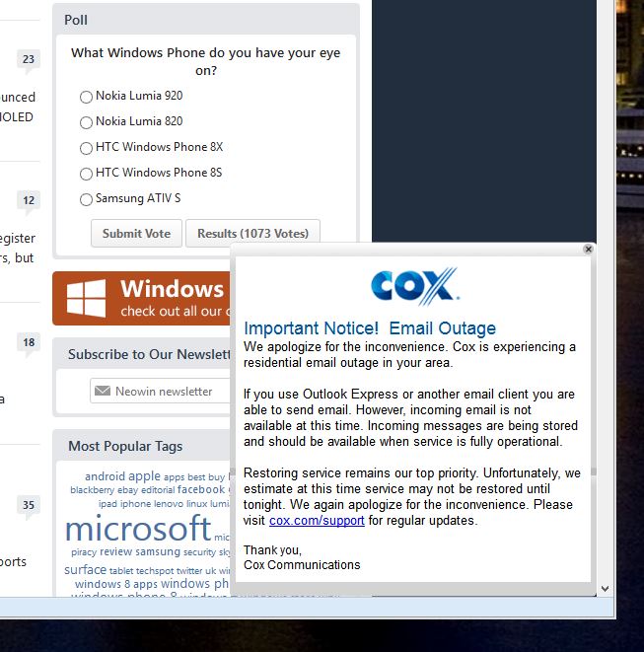Click the envelope icon in newsletter field
The height and width of the screenshot is (652, 644).
[x=103, y=391]
